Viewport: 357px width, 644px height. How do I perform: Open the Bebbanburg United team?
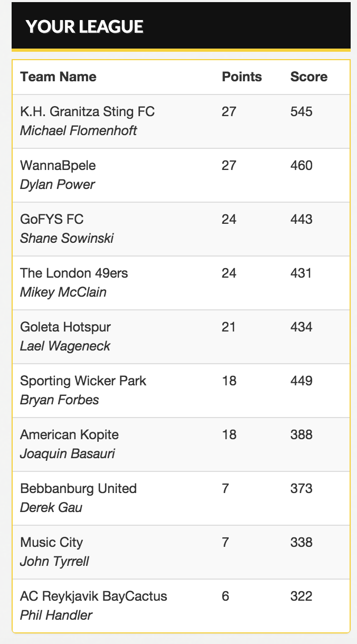point(78,489)
